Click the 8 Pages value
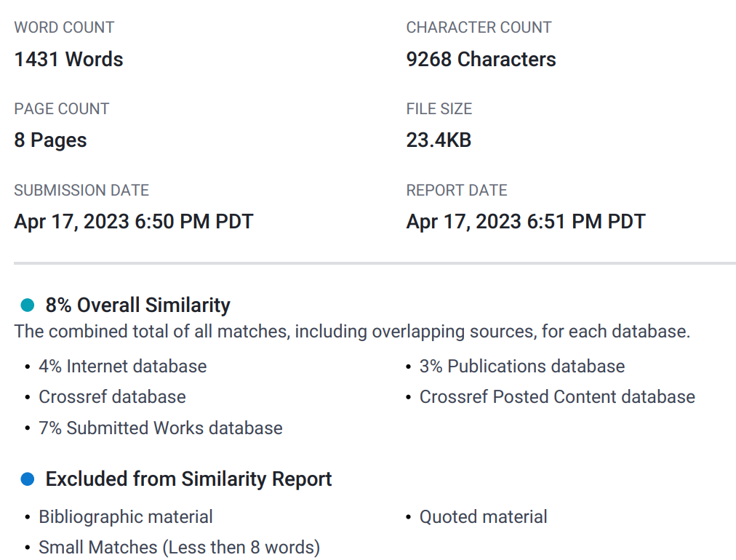Viewport: 736px width, 560px height. click(x=50, y=140)
